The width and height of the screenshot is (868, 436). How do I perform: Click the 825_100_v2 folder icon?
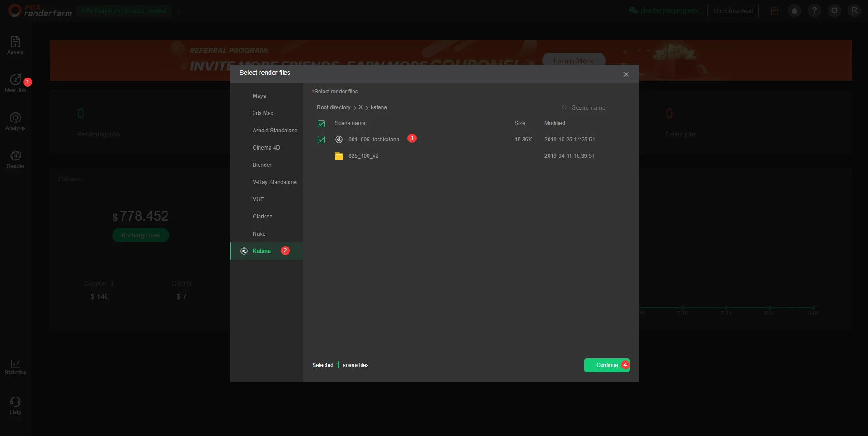coord(339,156)
